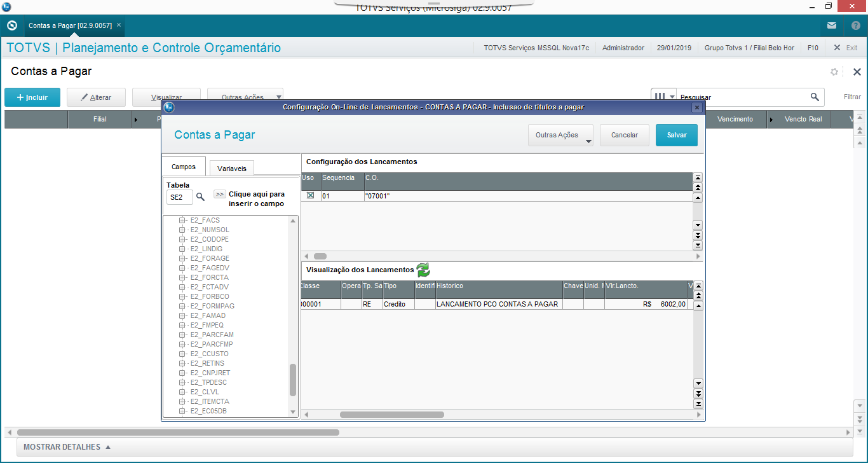This screenshot has height=463, width=868.
Task: Click the dialog's title bar app icon
Action: tap(169, 107)
